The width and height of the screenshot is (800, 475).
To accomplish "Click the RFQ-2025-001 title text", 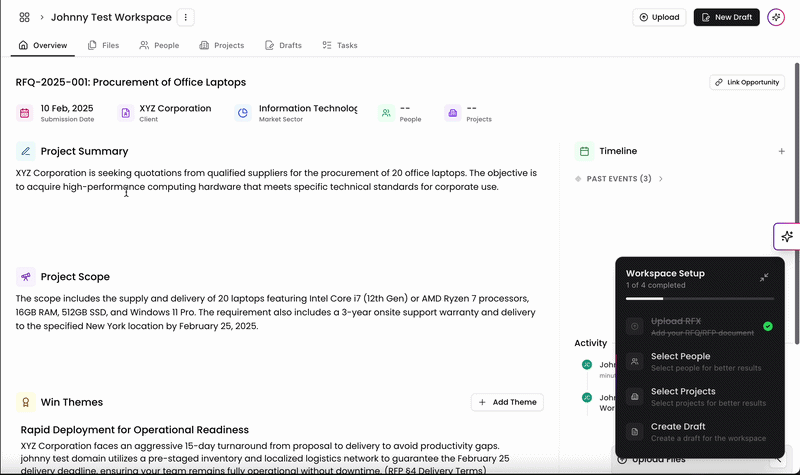I will 131,82.
